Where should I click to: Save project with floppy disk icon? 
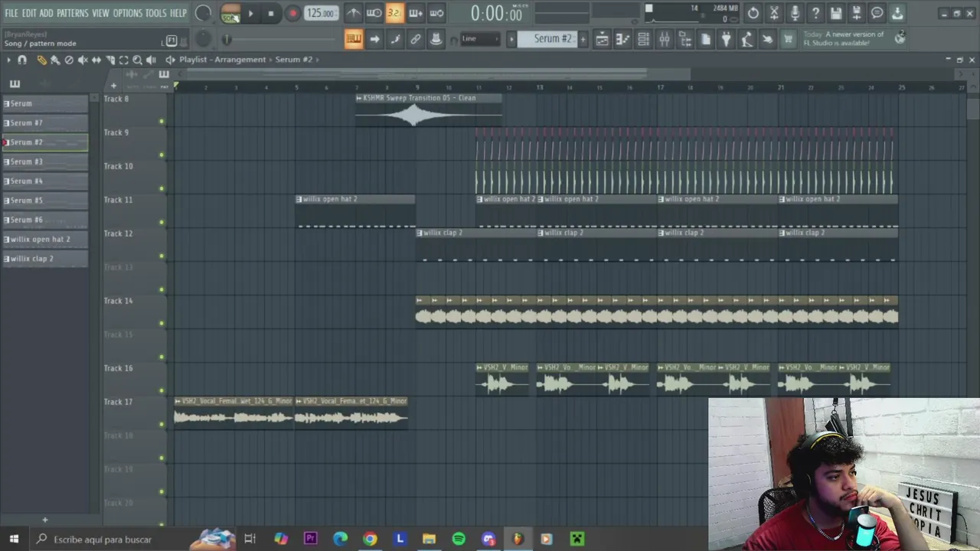836,13
